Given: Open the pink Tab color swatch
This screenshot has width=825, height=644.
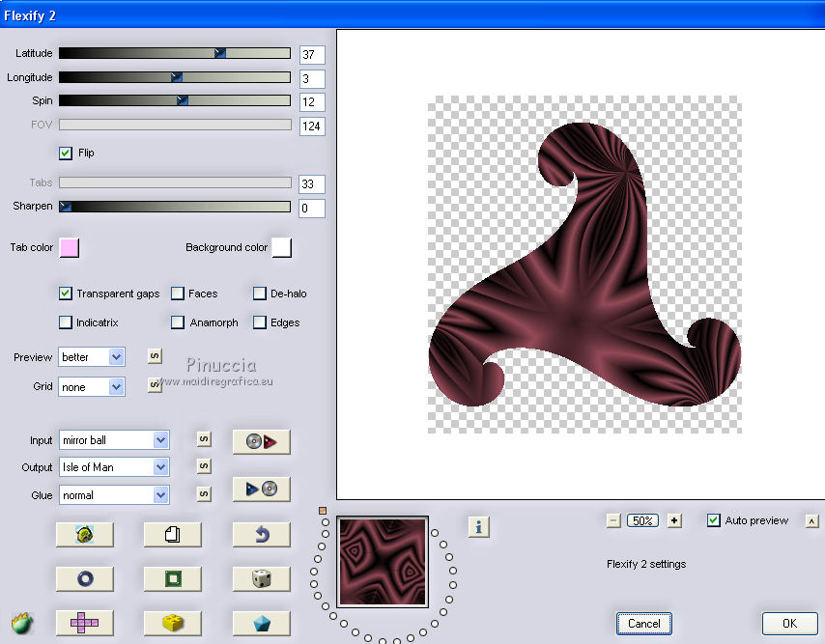Looking at the screenshot, I should point(70,247).
